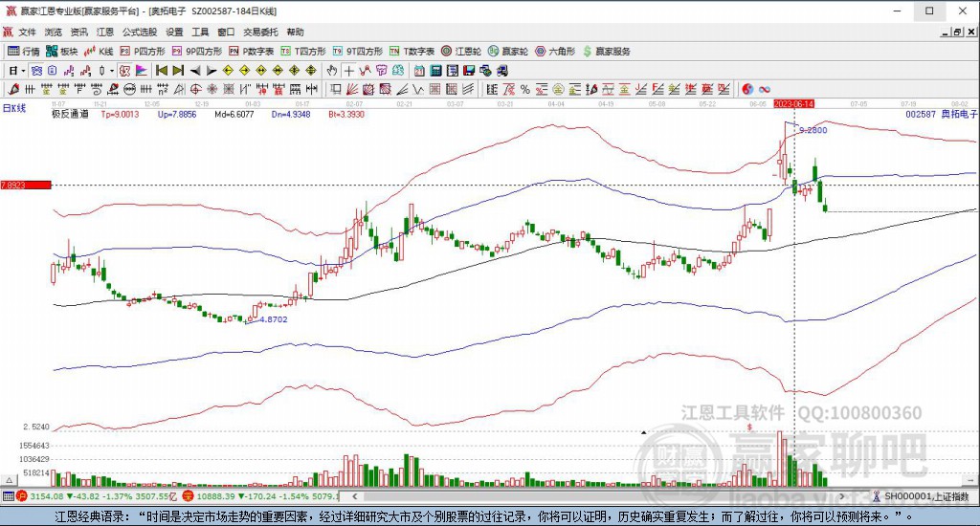This screenshot has width=980, height=526.
Task: Click the floppy disk save icon
Action: coord(469,71)
